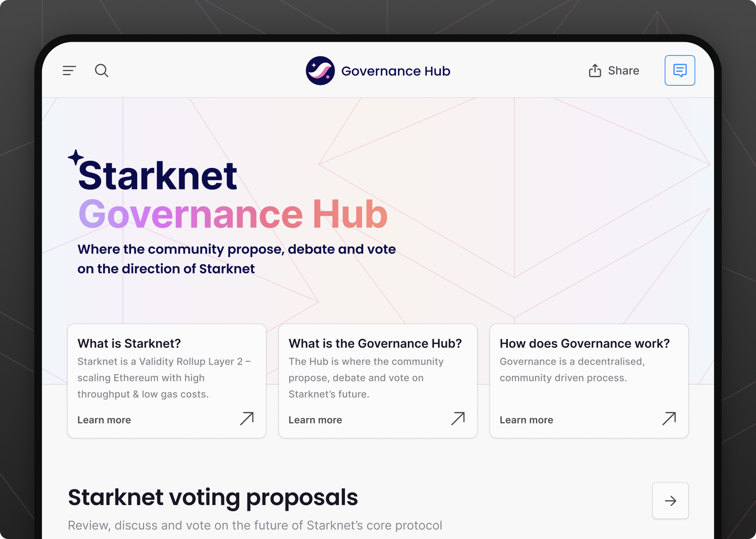Click the star sparkle icon above Starknet heading
The width and height of the screenshot is (756, 539).
click(76, 157)
